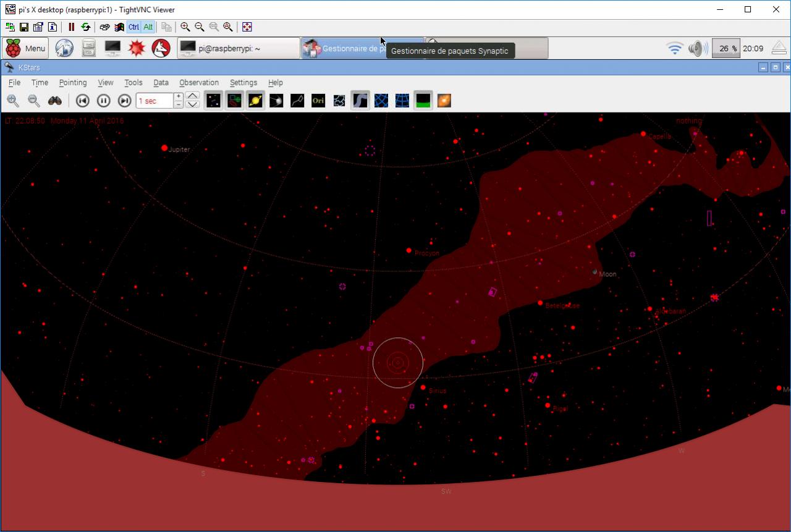Open the Settings menu
Image resolution: width=791 pixels, height=532 pixels.
[243, 83]
